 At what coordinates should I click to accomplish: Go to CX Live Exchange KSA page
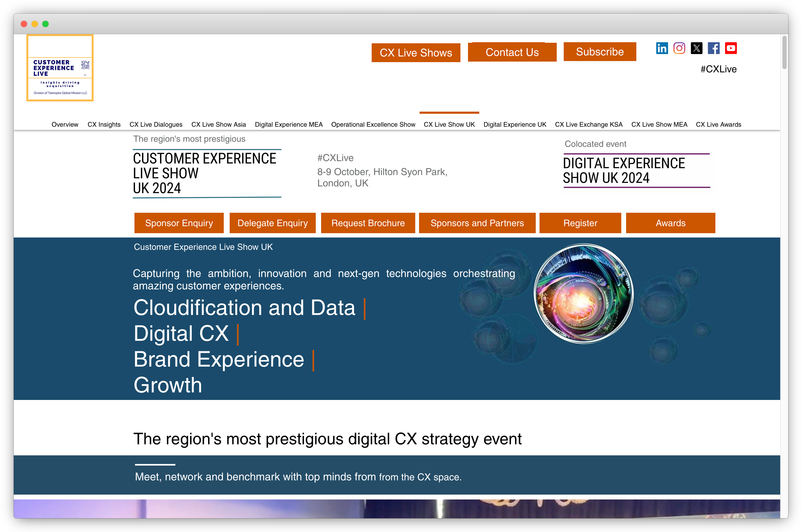(589, 125)
